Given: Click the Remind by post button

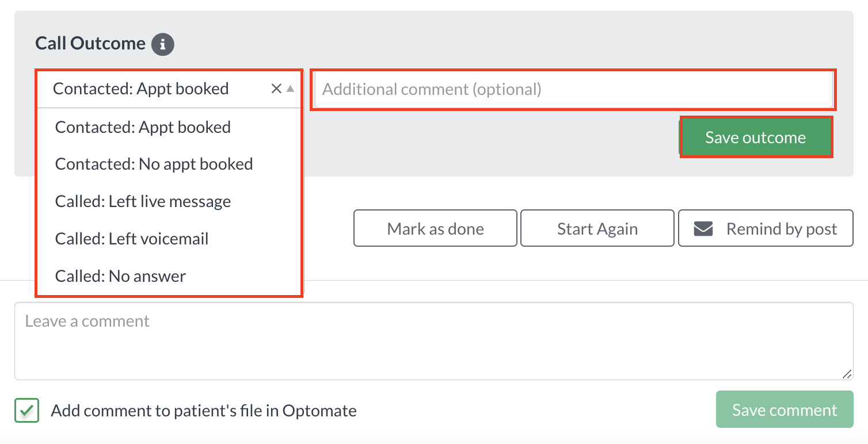Looking at the screenshot, I should (x=766, y=229).
